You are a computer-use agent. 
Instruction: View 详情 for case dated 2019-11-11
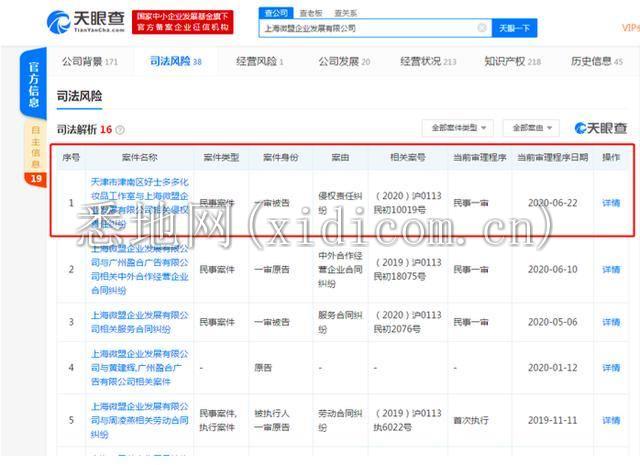(611, 420)
